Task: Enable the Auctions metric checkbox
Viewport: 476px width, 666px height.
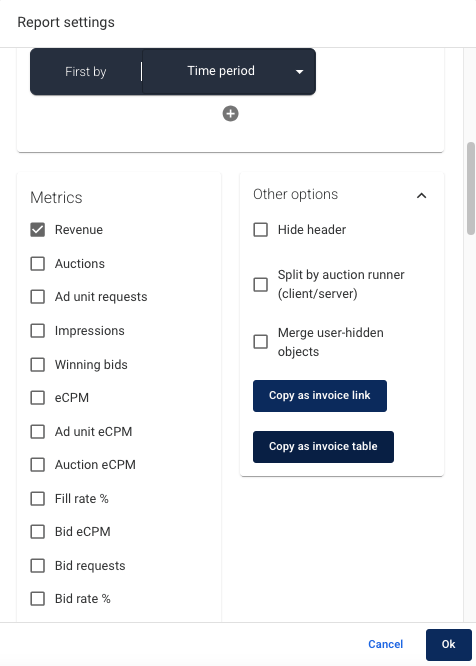Action: [x=38, y=264]
